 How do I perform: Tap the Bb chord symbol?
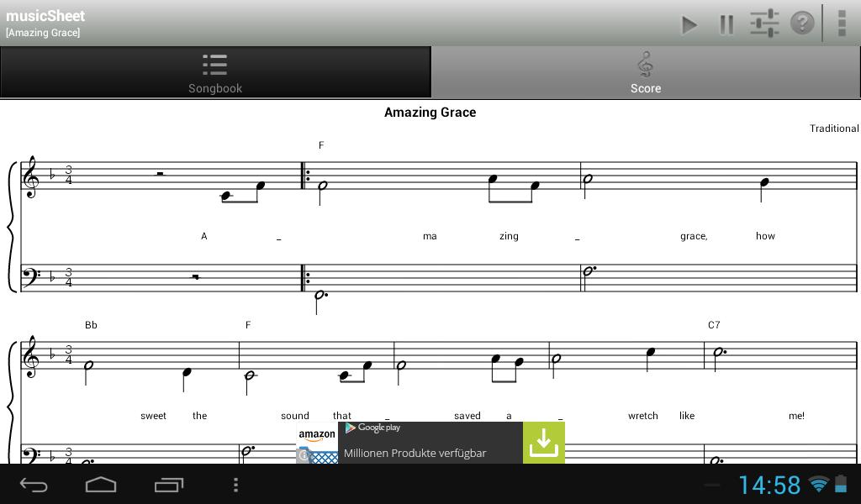click(x=91, y=325)
